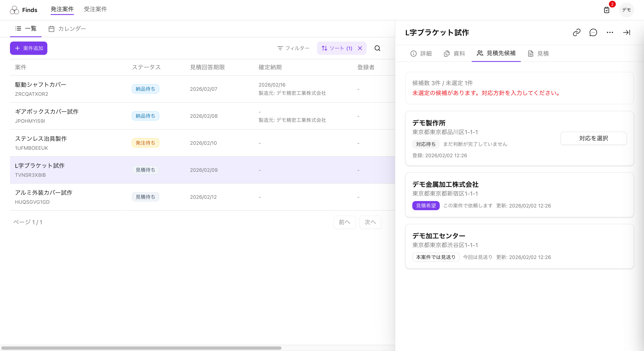Image resolution: width=644 pixels, height=351 pixels.
Task: Click the 案件追加 button
Action: (28, 48)
